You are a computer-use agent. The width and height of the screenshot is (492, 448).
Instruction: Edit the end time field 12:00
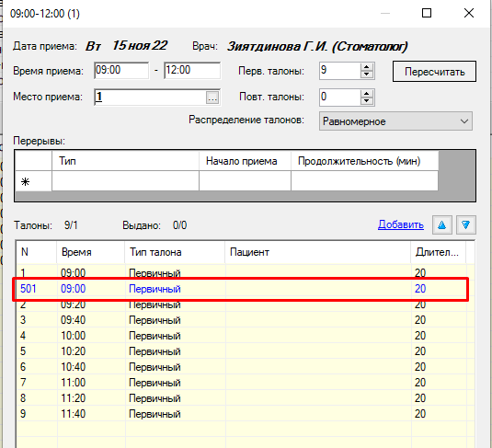click(192, 70)
